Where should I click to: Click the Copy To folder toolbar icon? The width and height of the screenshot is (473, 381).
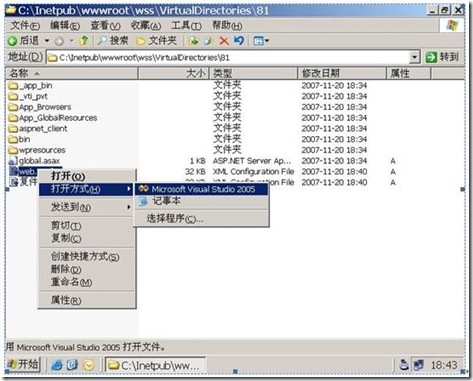click(x=208, y=41)
